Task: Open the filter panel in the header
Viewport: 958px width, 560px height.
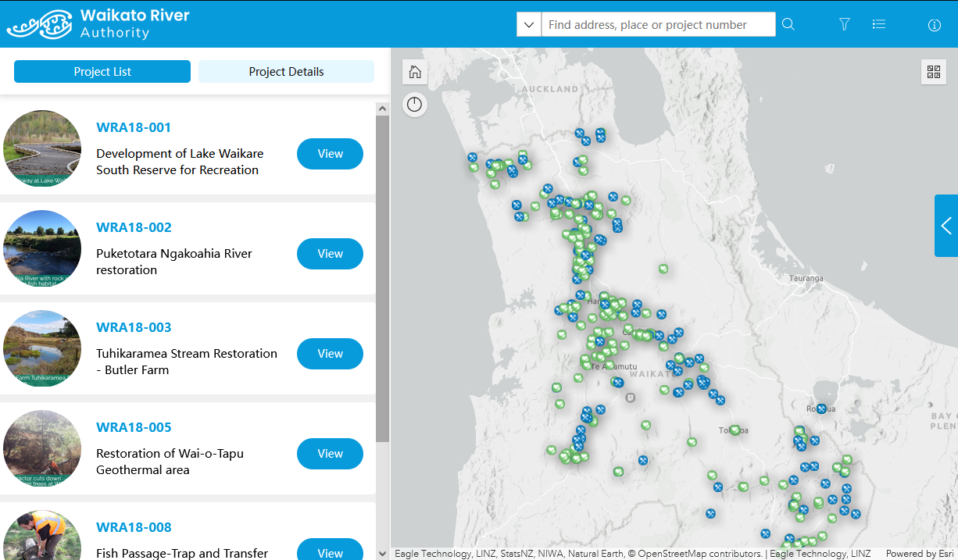Action: tap(844, 24)
